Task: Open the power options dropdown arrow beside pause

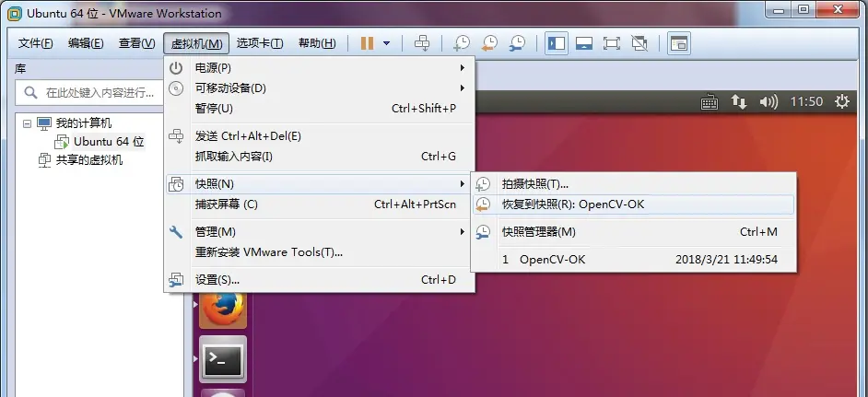Action: point(386,43)
